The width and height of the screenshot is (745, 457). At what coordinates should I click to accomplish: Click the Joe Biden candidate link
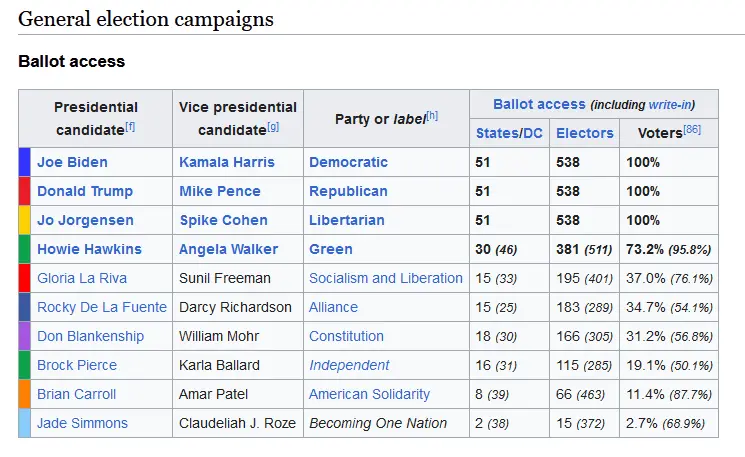pyautogui.click(x=72, y=162)
